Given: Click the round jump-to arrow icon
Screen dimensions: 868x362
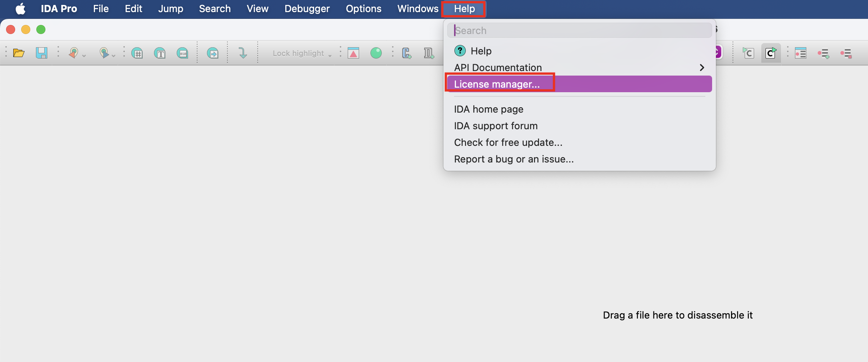Looking at the screenshot, I should [x=213, y=53].
